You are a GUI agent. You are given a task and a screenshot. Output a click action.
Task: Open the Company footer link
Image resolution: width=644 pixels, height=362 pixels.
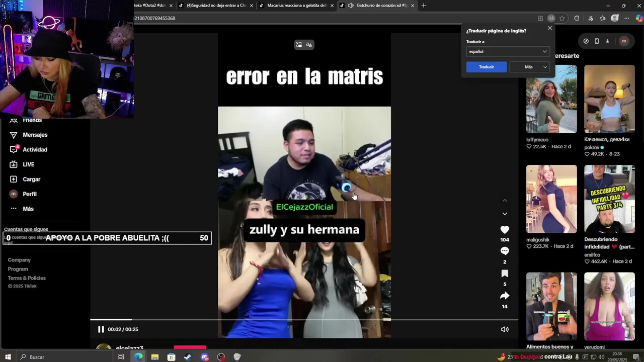(x=19, y=260)
